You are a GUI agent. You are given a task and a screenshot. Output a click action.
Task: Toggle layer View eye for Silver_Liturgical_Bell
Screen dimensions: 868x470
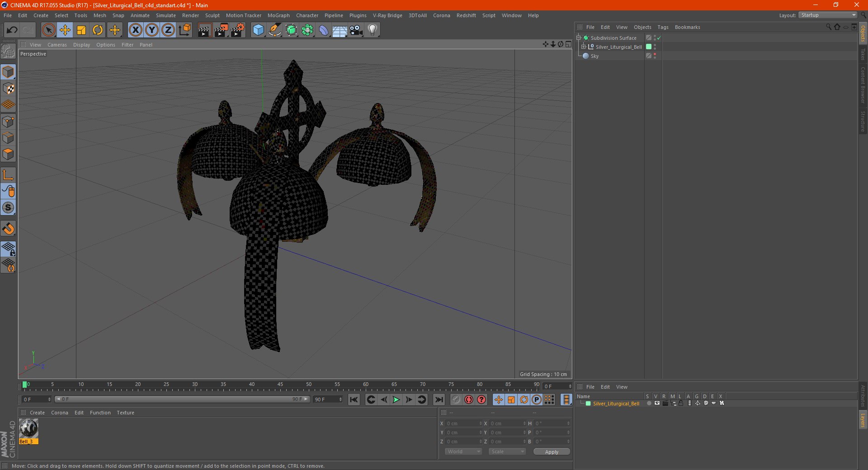(657, 403)
